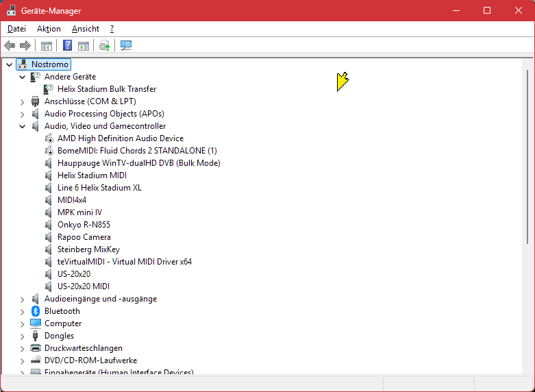Viewport: 535px width, 392px height.
Task: Click the show/hide console tree icon
Action: coord(47,46)
